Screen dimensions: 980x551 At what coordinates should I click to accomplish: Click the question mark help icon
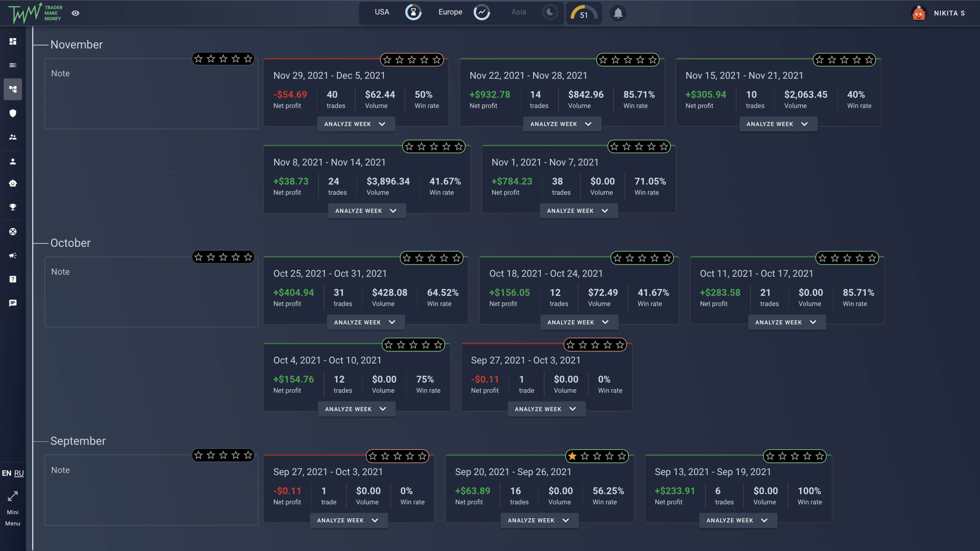[13, 279]
